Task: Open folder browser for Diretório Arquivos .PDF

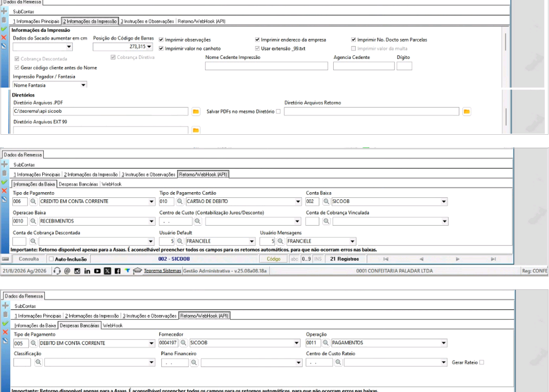Action: (196, 112)
